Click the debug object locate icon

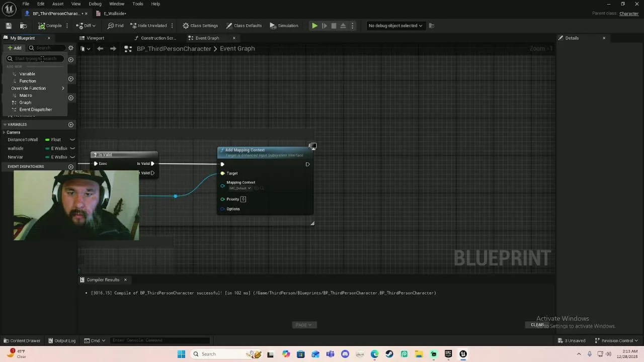pos(432,26)
